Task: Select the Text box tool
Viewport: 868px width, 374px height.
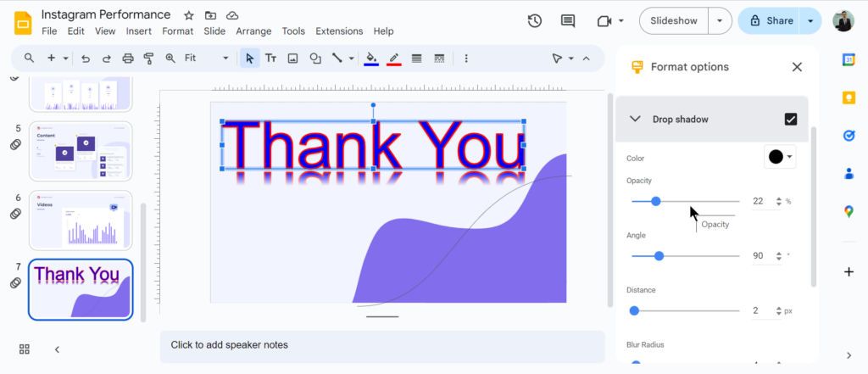Action: tap(271, 59)
